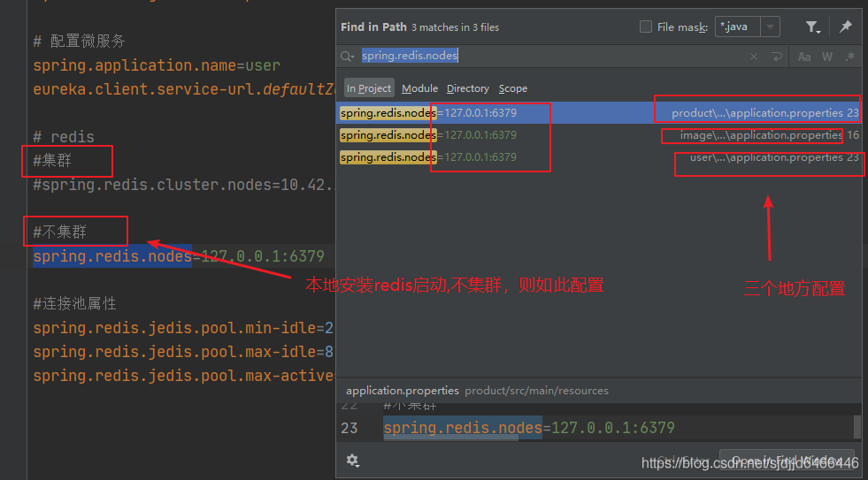Click highlighted spring.redis.nodes line in editor
This screenshot has width=868, height=480.
click(178, 256)
